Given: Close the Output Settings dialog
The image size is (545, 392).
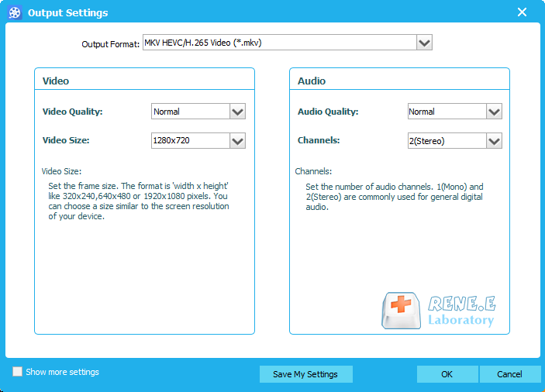Looking at the screenshot, I should click(x=522, y=12).
